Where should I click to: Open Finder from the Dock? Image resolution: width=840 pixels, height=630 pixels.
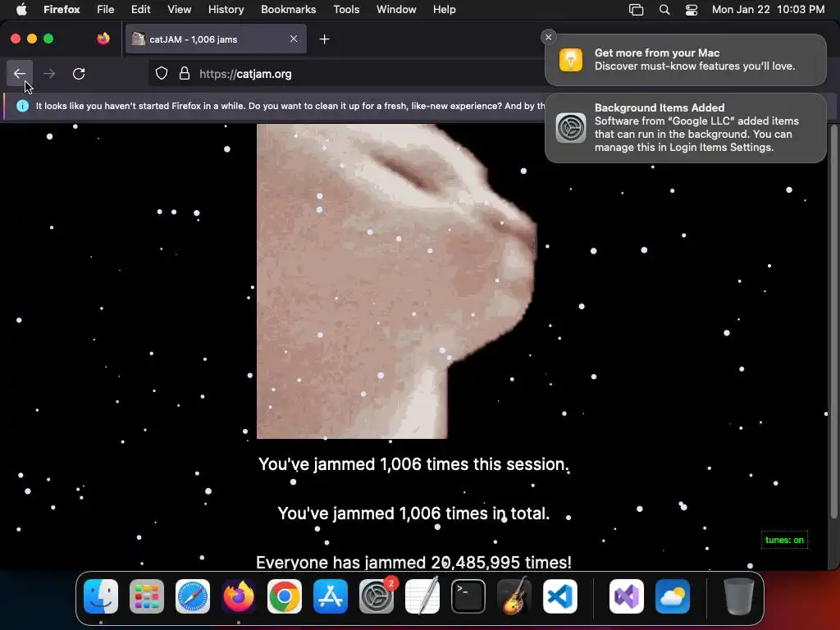click(101, 596)
